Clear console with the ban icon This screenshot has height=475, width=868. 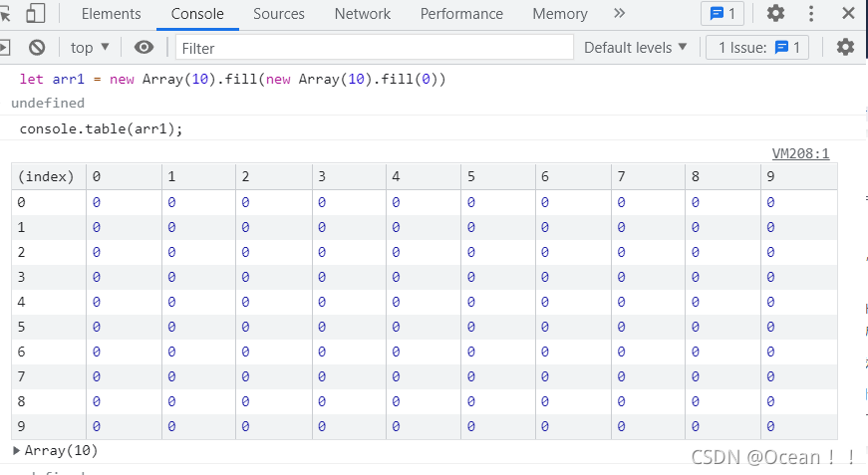tap(37, 48)
